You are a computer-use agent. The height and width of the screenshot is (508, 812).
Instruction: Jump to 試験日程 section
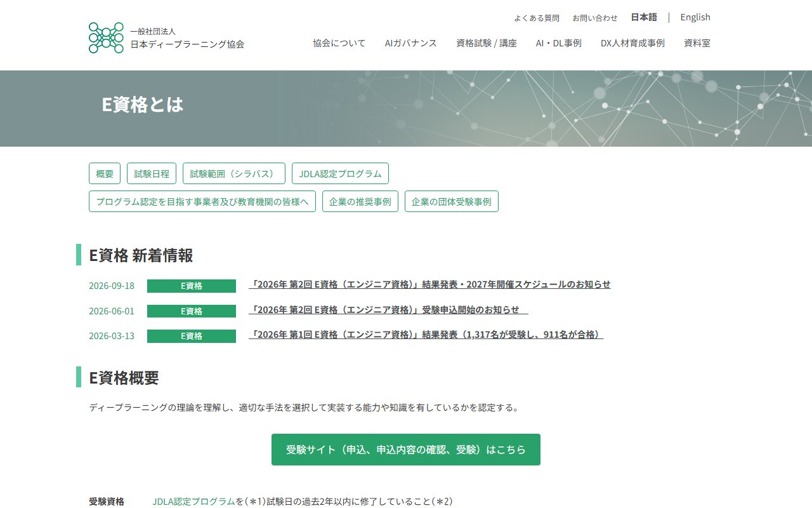[x=152, y=173]
